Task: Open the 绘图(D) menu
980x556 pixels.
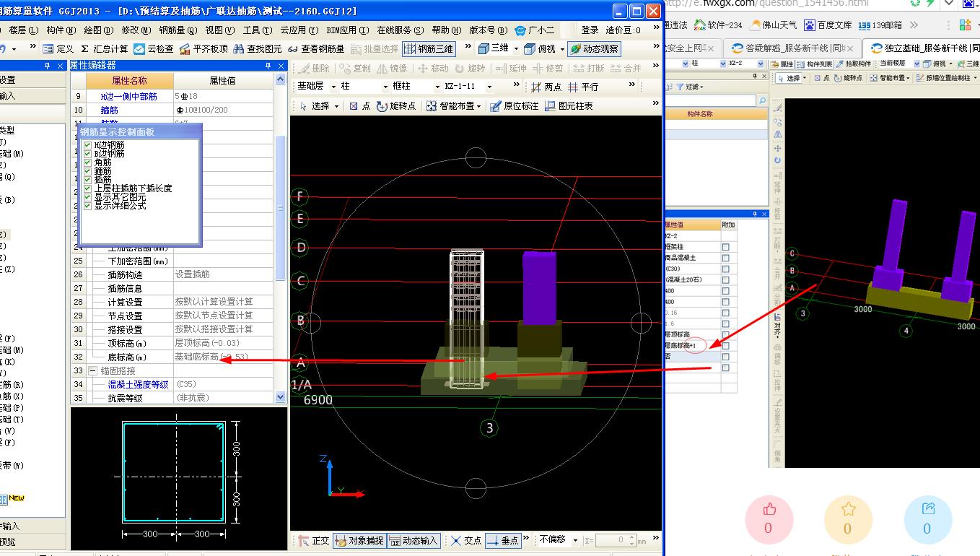Action: (98, 30)
